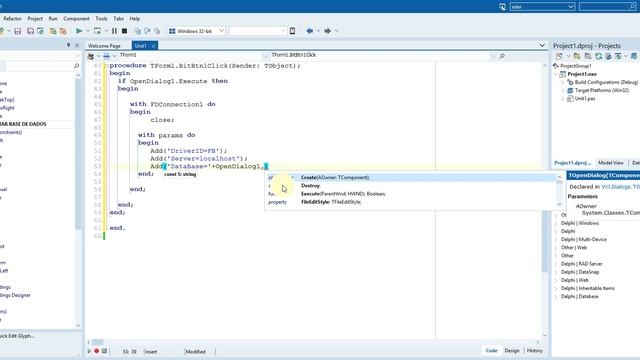Open the empty device combo box
The height and width of the screenshot is (360, 640).
[258, 31]
